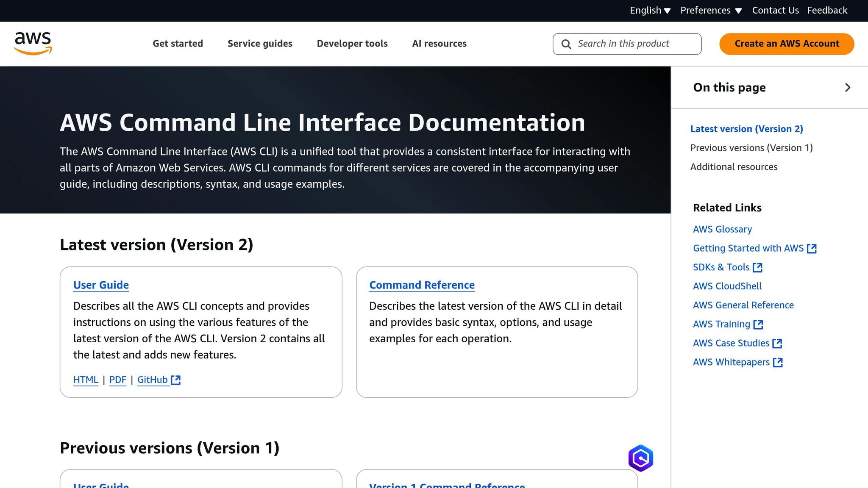Open Getting Started with AWS link
Image resolution: width=868 pixels, height=488 pixels.
748,249
